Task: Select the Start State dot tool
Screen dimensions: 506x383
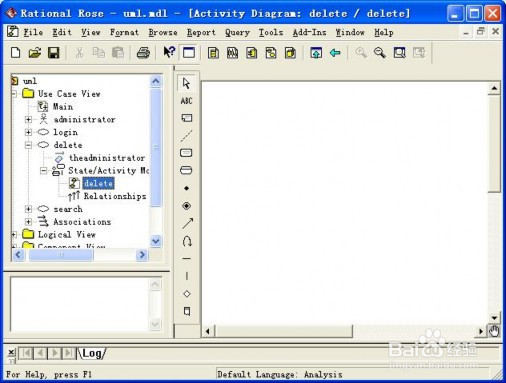Action: point(186,188)
